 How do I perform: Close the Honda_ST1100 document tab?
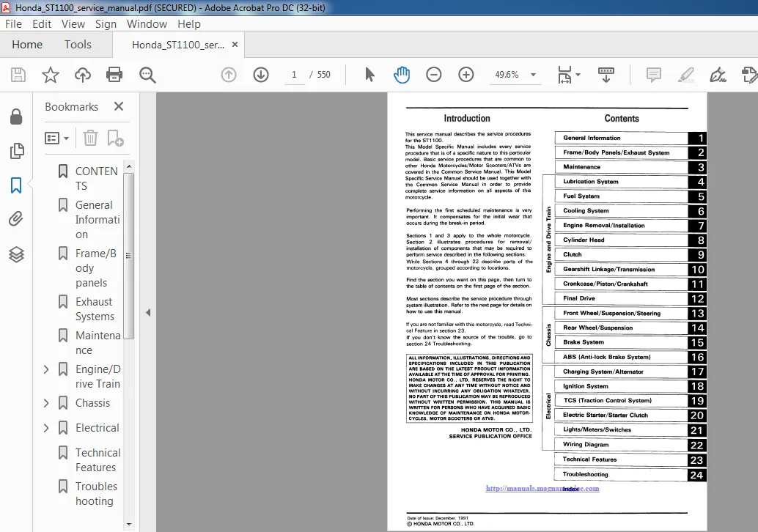click(x=235, y=45)
